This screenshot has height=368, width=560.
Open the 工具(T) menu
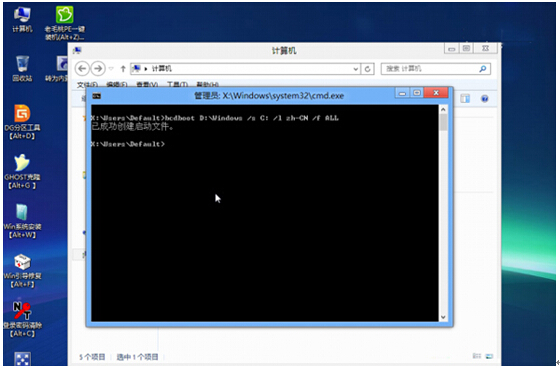[x=177, y=85]
